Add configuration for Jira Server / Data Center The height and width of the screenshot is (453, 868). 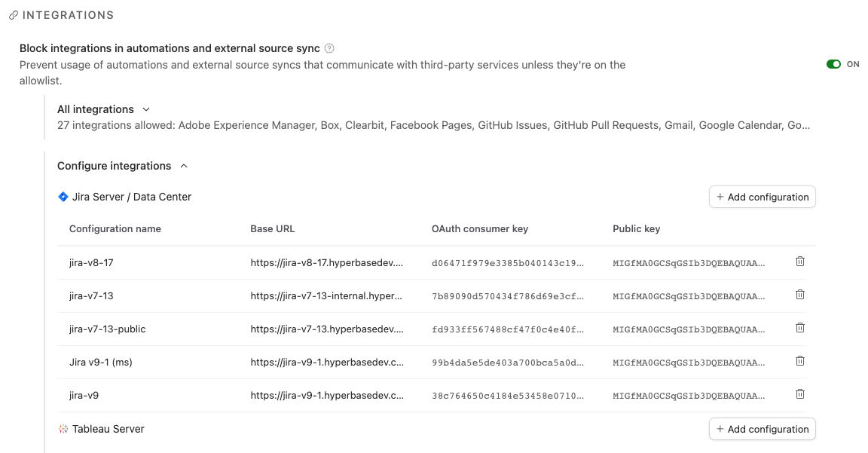pyautogui.click(x=763, y=197)
